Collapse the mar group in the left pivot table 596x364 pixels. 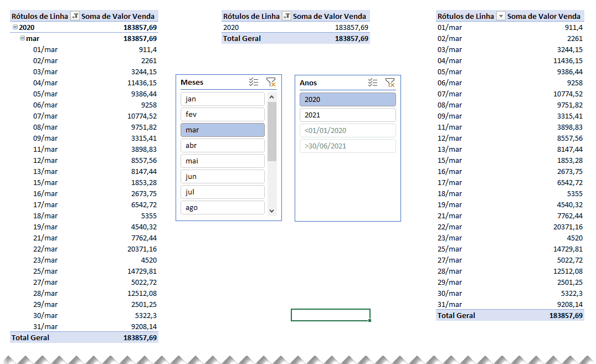pos(22,38)
